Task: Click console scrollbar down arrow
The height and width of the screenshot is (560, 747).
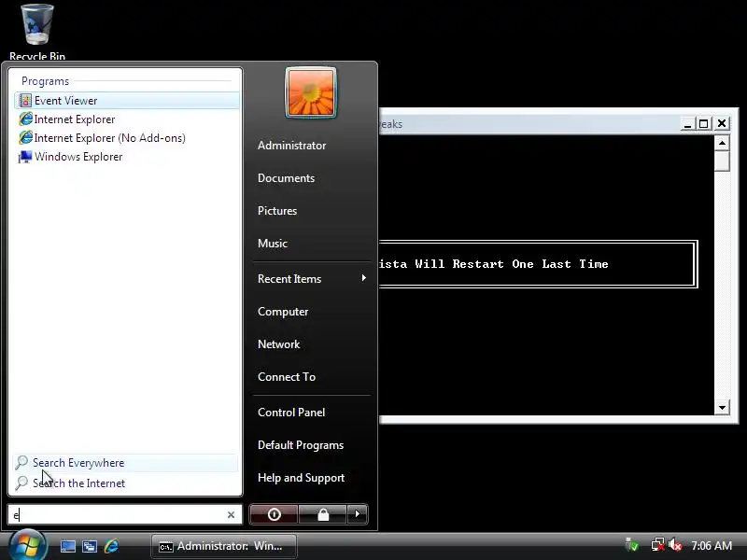Action: point(722,408)
